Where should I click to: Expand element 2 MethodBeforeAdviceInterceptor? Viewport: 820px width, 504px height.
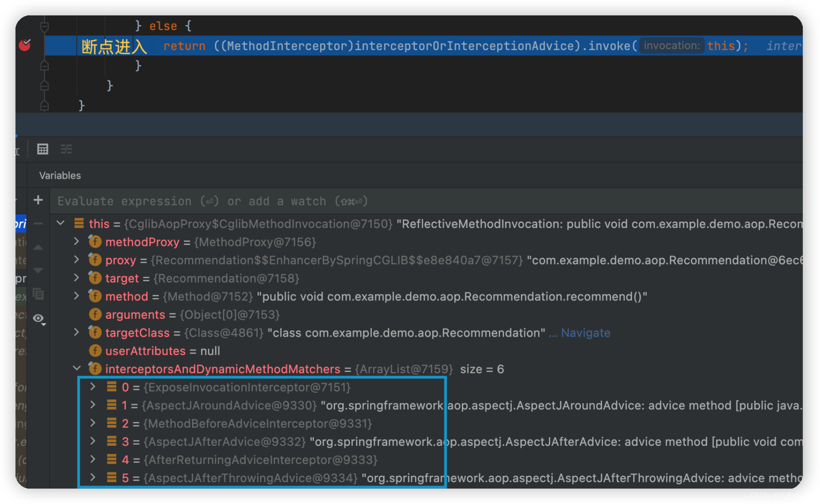[x=93, y=423]
